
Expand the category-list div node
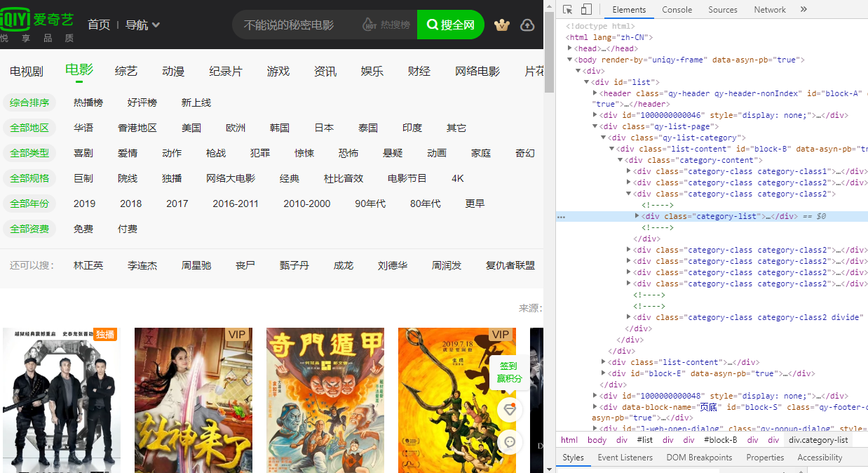pyautogui.click(x=637, y=216)
